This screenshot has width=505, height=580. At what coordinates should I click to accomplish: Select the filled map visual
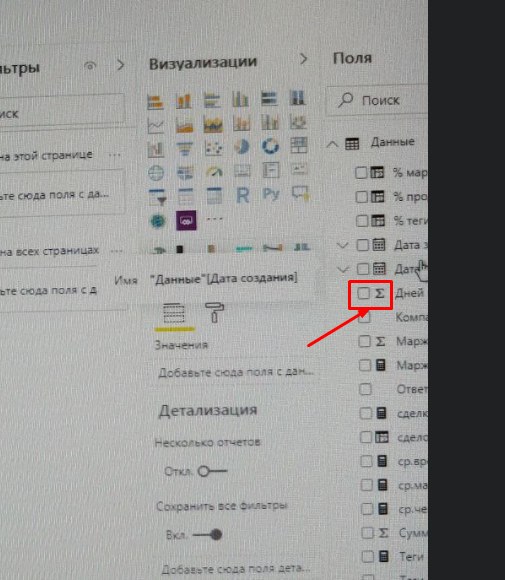(185, 172)
